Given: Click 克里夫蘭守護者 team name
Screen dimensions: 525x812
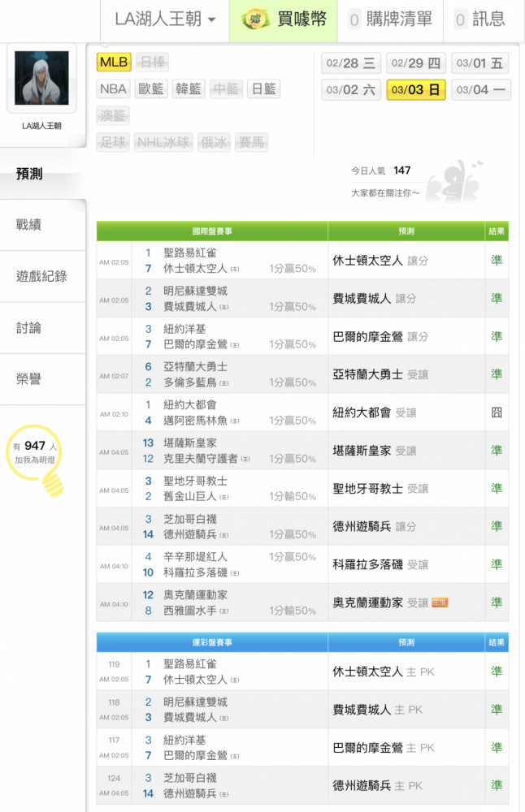Looking at the screenshot, I should pos(201,458).
